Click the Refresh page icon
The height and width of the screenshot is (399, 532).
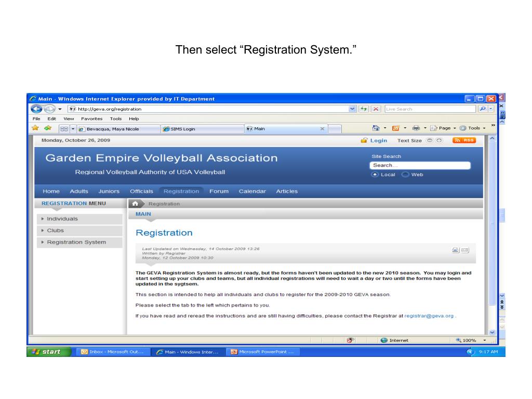pyautogui.click(x=364, y=109)
